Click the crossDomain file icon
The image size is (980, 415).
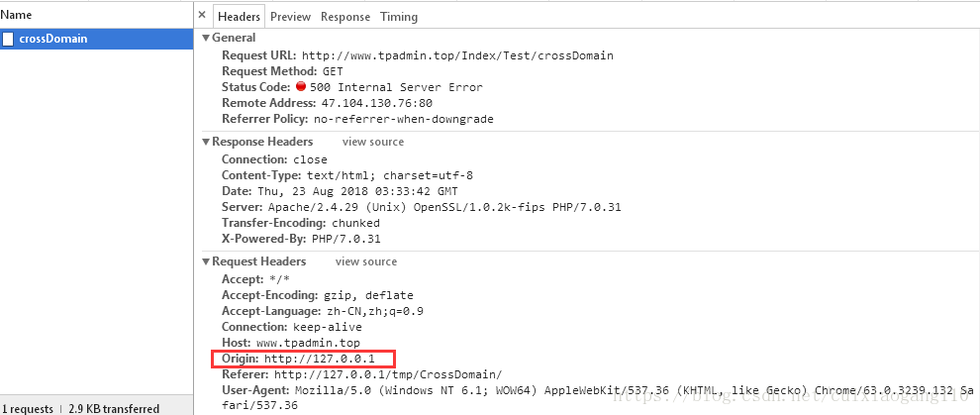click(8, 39)
